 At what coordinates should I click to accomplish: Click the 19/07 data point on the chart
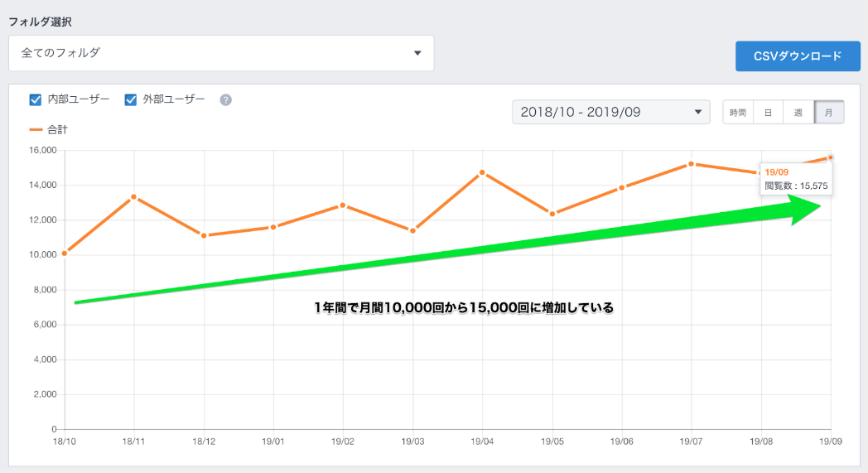[x=691, y=164]
